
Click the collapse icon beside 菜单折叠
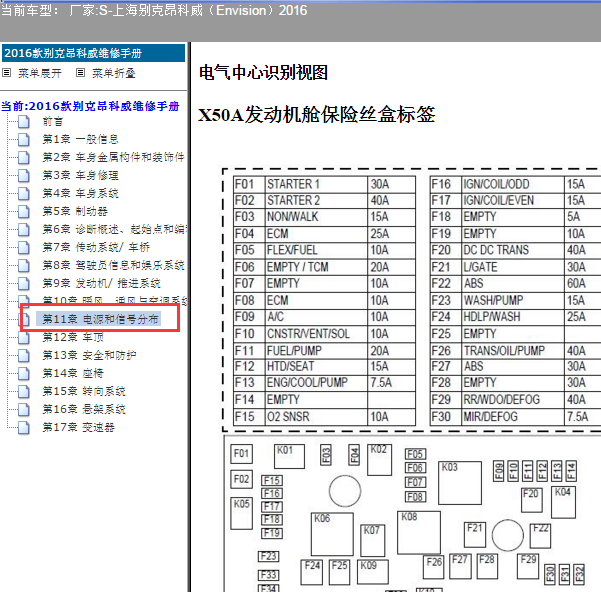click(80, 73)
